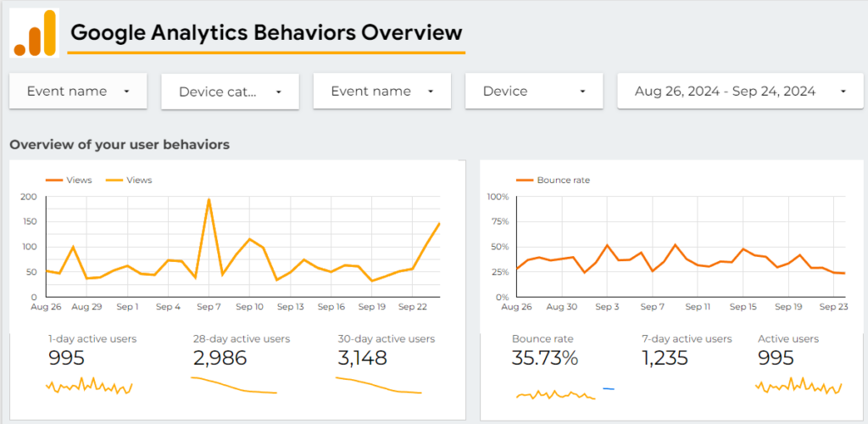The width and height of the screenshot is (868, 424).
Task: Click the Aug 29 x-axis label
Action: 87,306
